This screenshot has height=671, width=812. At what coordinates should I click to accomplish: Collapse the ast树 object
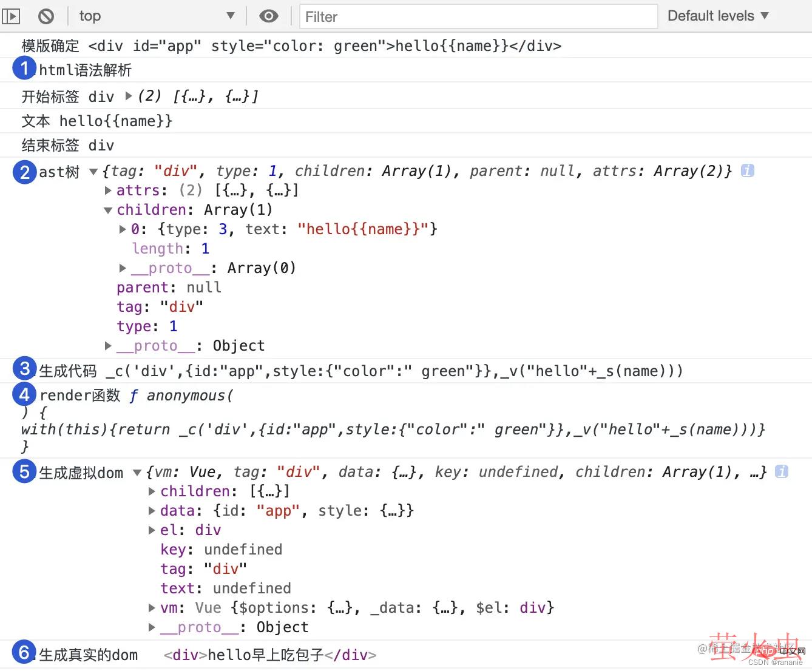93,172
